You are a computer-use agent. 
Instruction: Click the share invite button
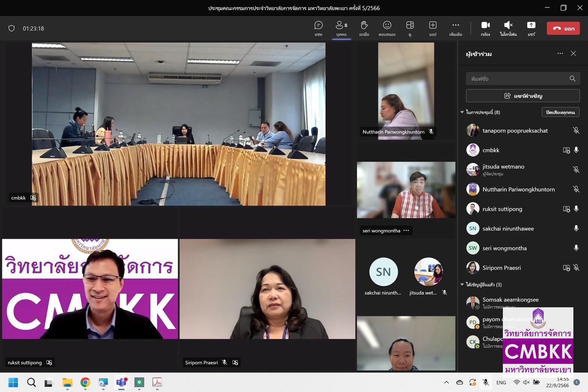coord(523,96)
